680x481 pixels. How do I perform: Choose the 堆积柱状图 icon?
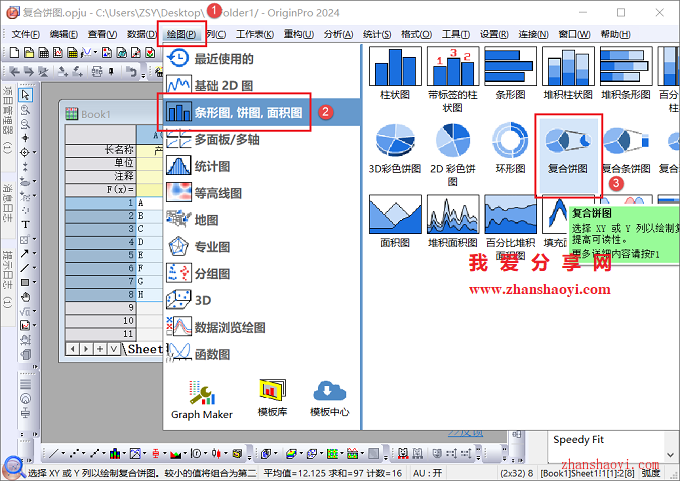click(x=568, y=66)
